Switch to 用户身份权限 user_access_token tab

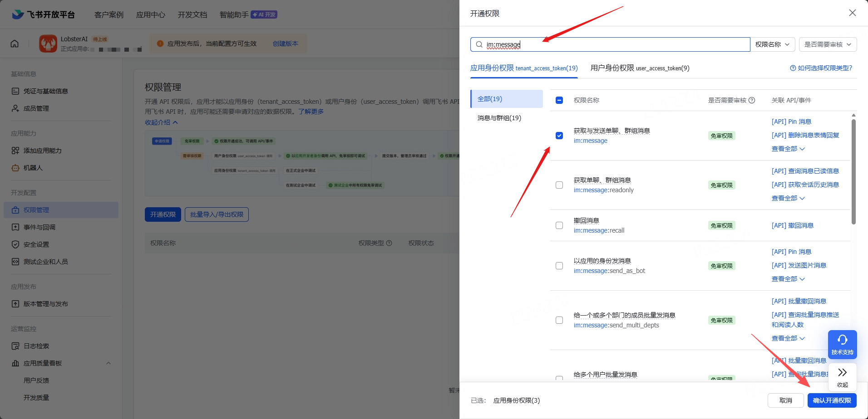(x=639, y=68)
